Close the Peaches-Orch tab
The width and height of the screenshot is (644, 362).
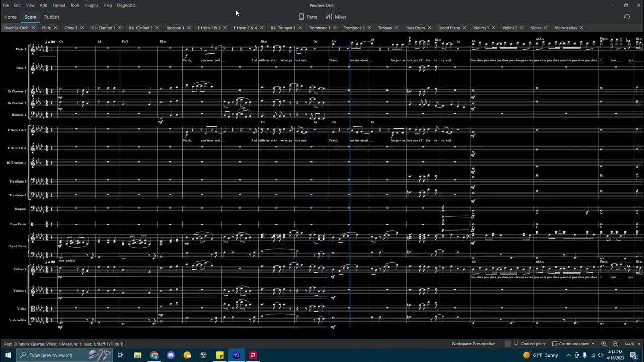click(x=33, y=28)
